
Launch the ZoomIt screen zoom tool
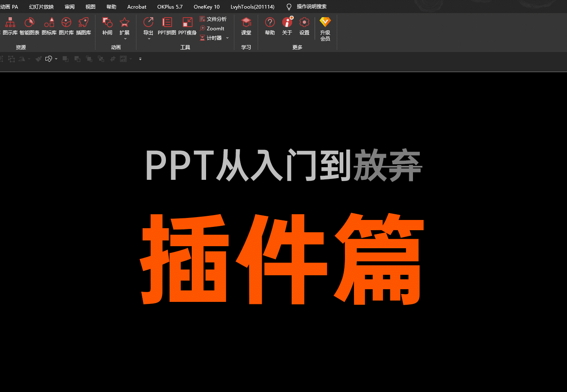click(213, 28)
